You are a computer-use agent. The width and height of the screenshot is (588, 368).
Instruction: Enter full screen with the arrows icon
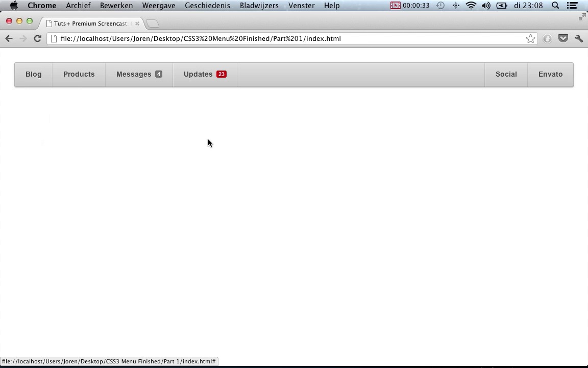tap(582, 17)
